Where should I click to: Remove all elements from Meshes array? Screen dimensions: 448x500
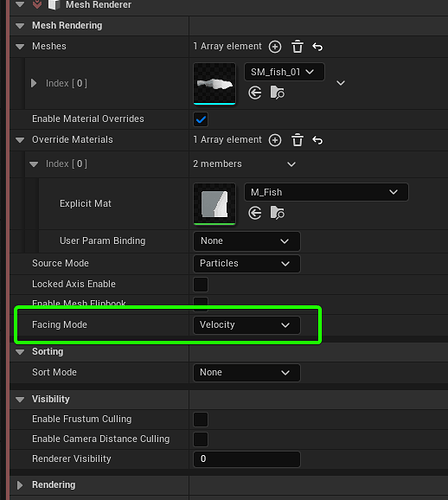coord(297,47)
